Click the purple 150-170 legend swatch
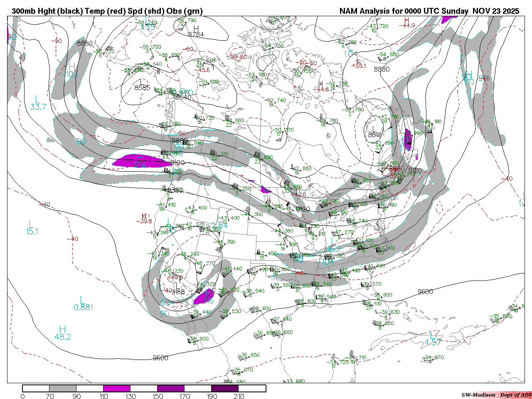 coord(171,388)
